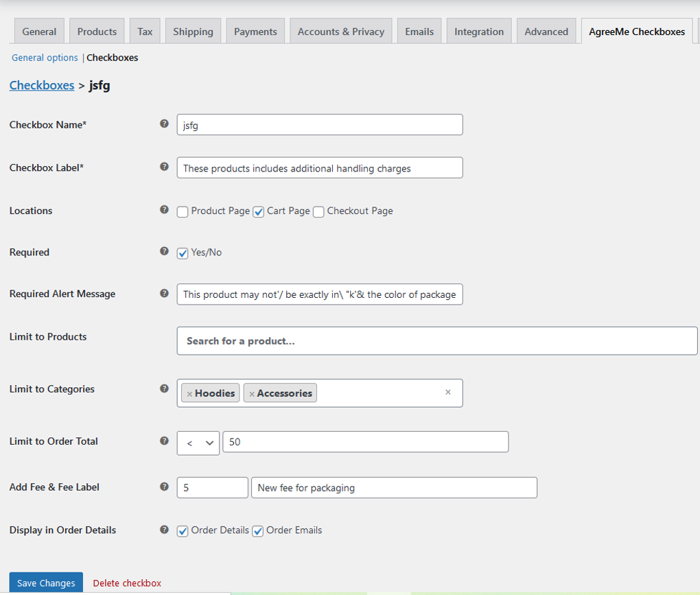Click the Save Changes button

pos(45,582)
